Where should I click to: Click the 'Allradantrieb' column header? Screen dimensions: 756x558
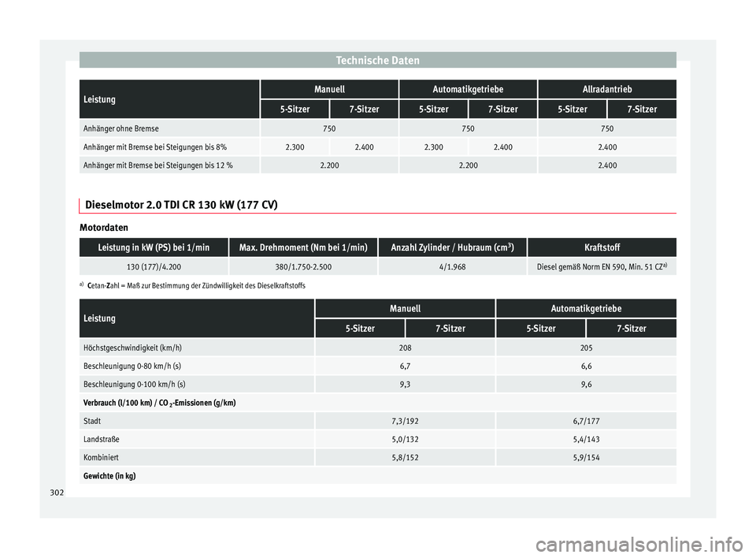pos(607,89)
